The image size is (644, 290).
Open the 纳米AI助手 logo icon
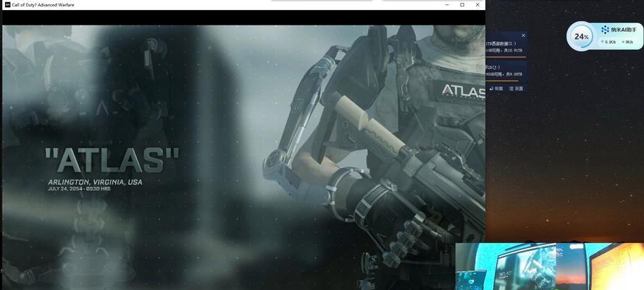coord(605,30)
